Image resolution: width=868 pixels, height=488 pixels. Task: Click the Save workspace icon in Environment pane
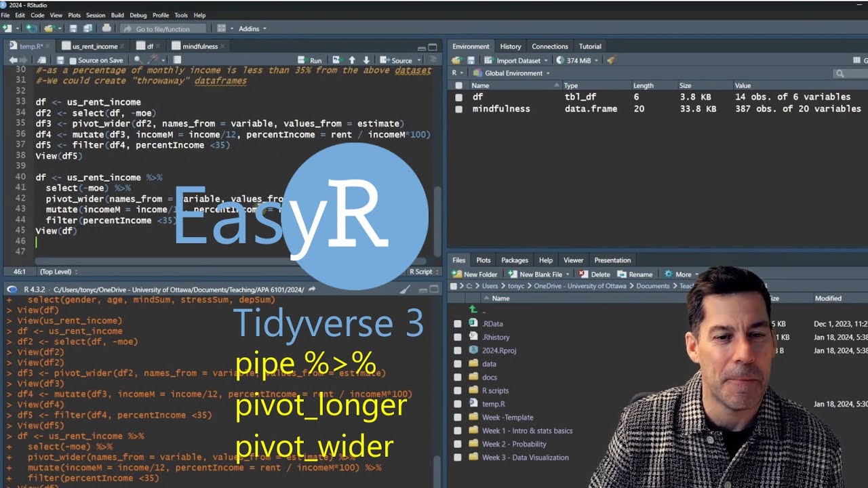(471, 60)
